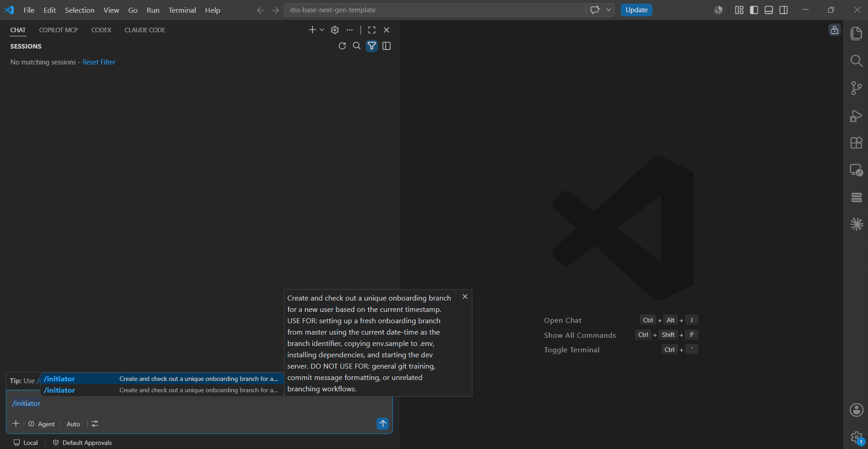
Task: Go forward with navigation arrow
Action: click(275, 10)
